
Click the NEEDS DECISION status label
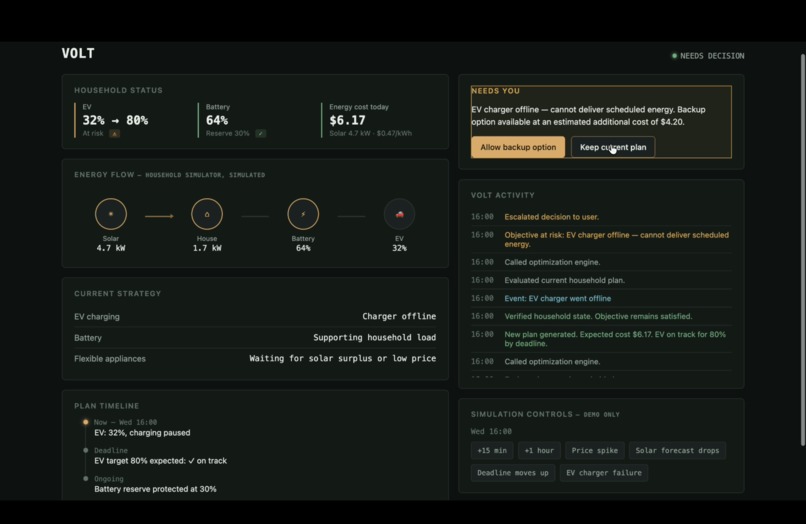tap(712, 56)
